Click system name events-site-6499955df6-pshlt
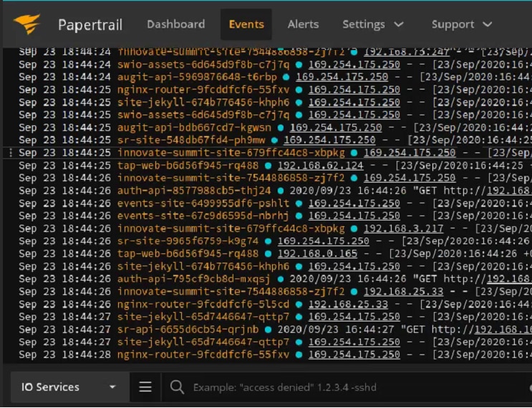Screen dimensions: 532x408 point(203,203)
